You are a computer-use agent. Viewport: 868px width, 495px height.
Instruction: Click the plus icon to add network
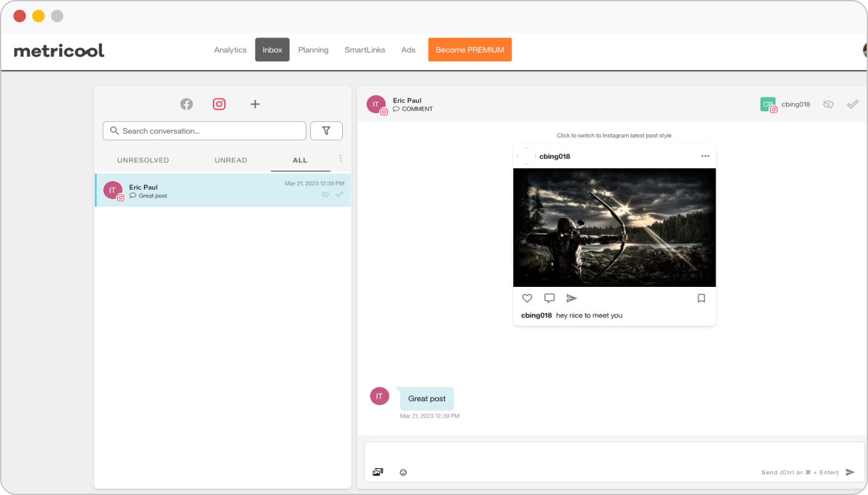click(x=255, y=104)
